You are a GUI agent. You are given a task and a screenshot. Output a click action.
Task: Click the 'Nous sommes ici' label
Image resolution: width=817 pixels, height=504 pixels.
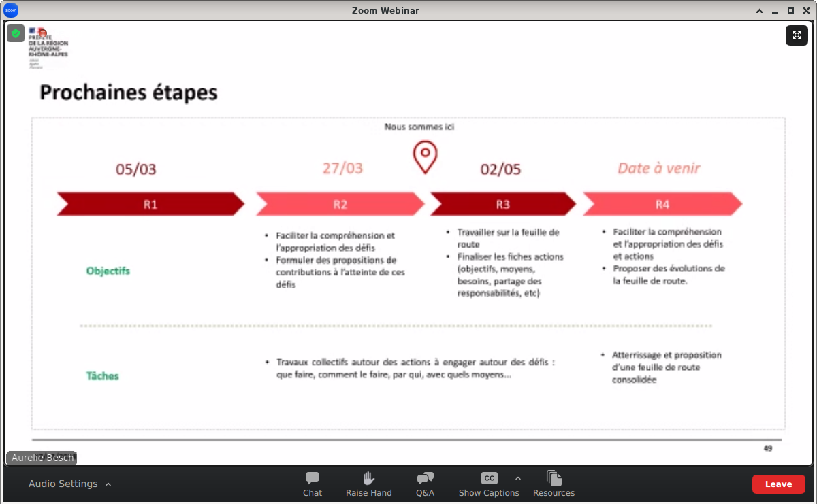[419, 127]
